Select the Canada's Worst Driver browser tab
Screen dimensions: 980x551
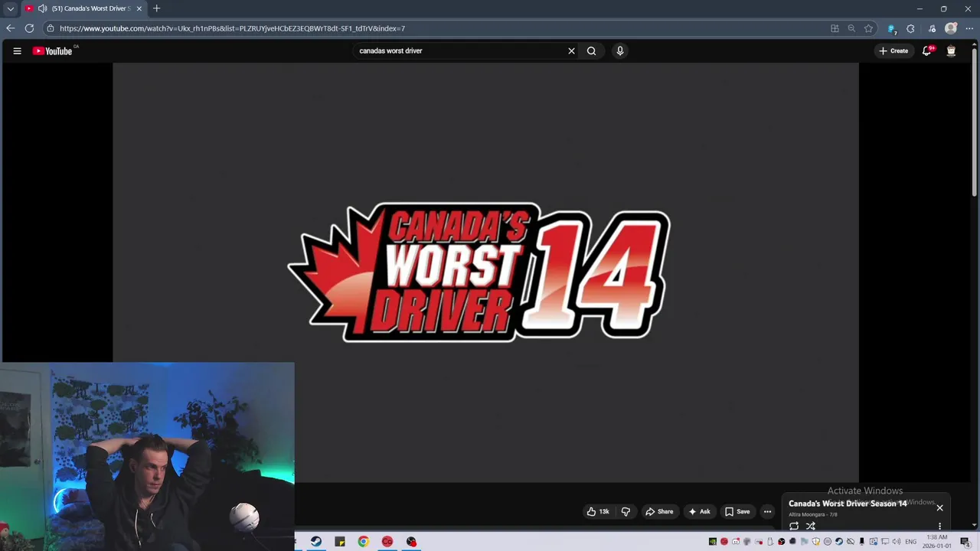click(x=83, y=8)
